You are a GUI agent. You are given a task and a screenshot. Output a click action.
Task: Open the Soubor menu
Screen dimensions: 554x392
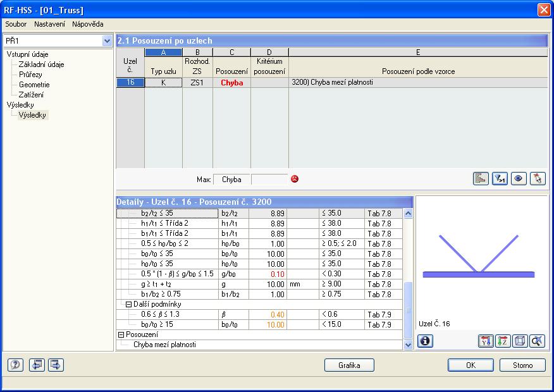[16, 24]
